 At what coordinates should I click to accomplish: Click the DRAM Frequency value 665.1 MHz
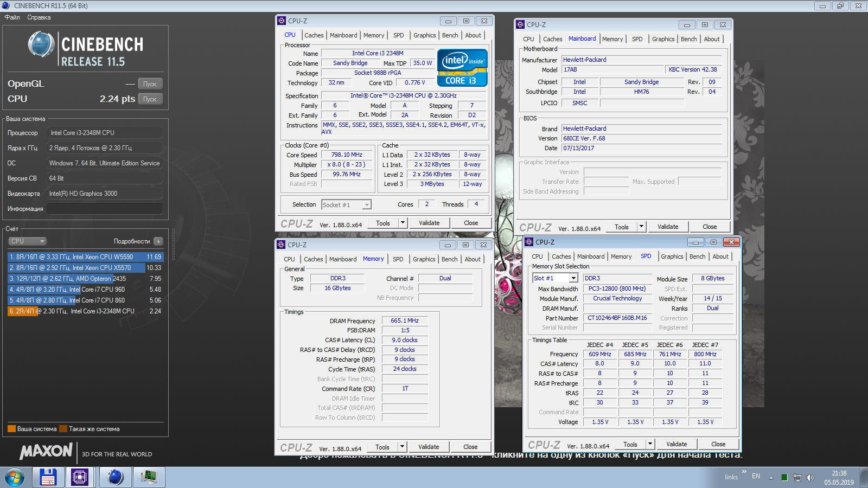(405, 320)
